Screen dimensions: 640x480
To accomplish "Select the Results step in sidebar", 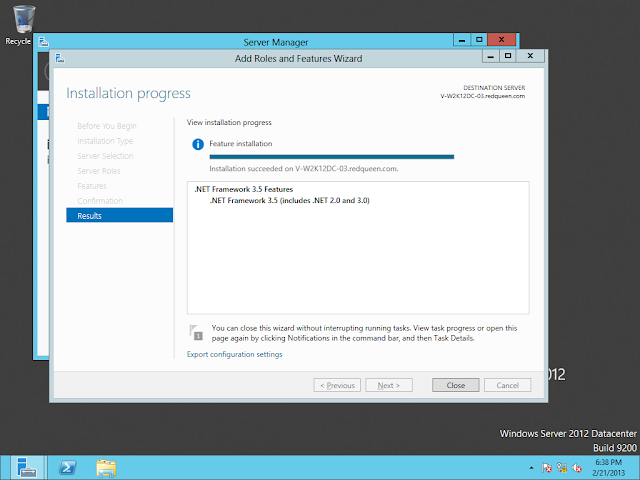I will pyautogui.click(x=120, y=215).
